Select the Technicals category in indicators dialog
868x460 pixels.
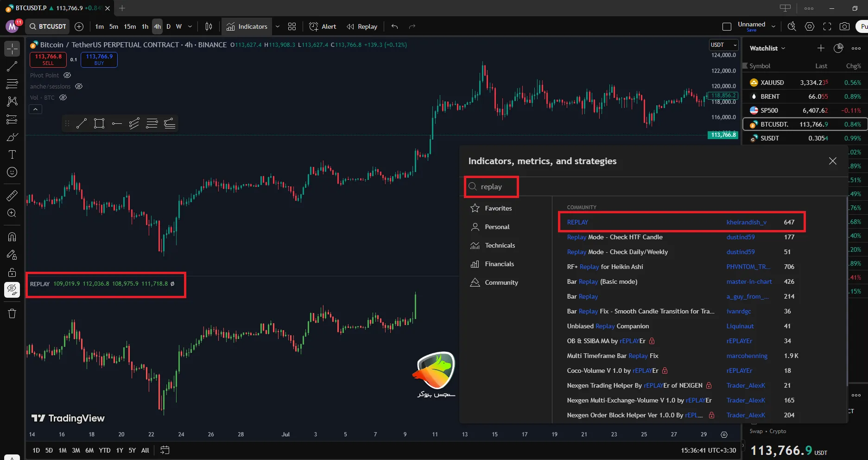click(500, 245)
